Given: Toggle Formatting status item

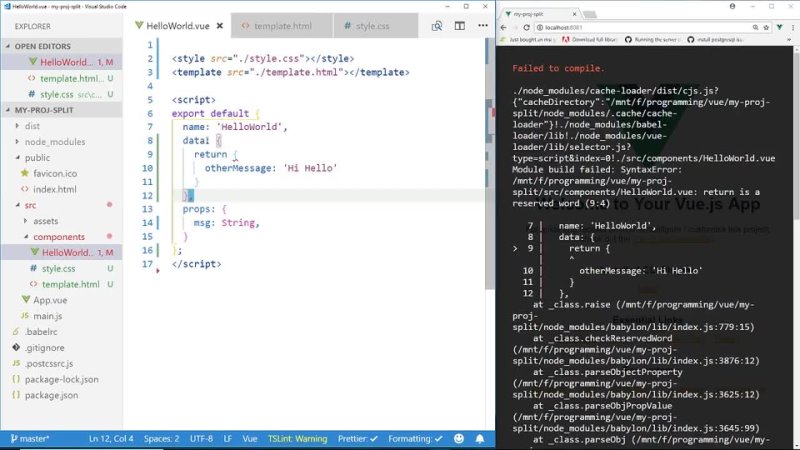Looking at the screenshot, I should (x=415, y=439).
